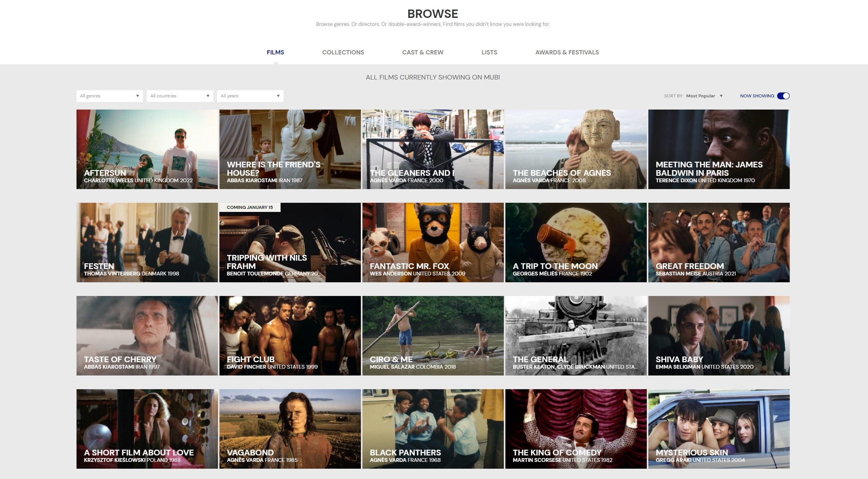Open A Trip to the Moon
Image resolution: width=868 pixels, height=479 pixels.
pos(576,242)
